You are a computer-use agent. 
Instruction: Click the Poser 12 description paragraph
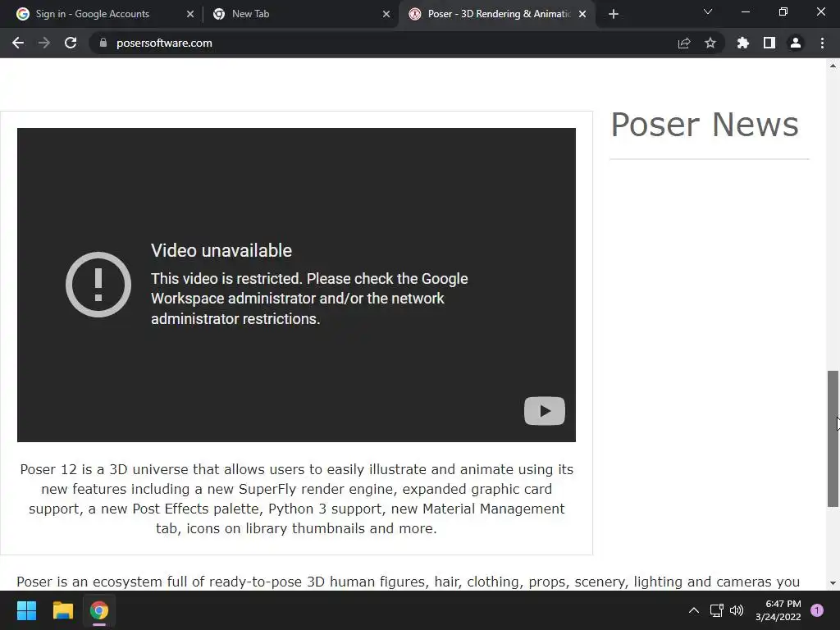click(x=296, y=499)
